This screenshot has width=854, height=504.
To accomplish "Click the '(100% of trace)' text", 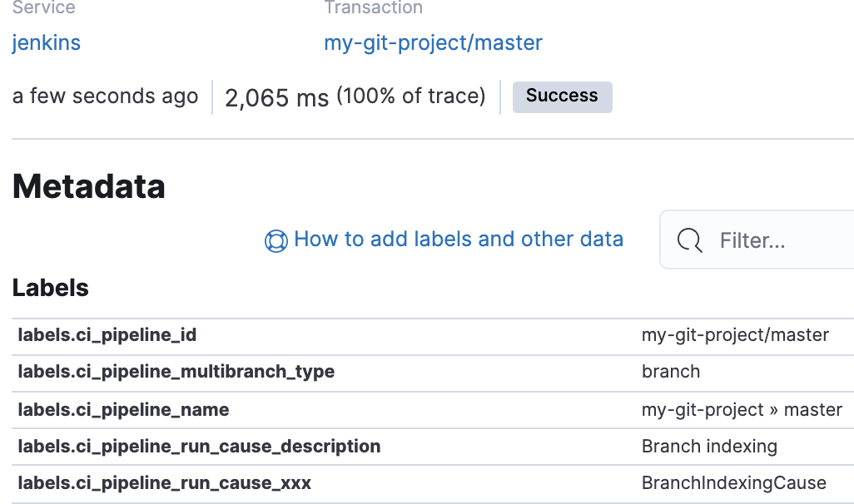I will [411, 96].
